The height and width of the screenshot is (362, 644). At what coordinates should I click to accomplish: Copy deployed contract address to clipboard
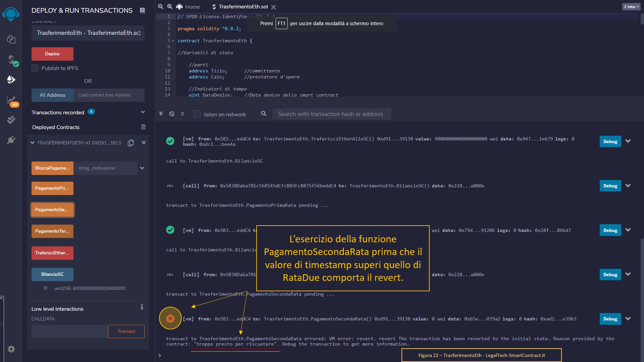click(x=131, y=143)
